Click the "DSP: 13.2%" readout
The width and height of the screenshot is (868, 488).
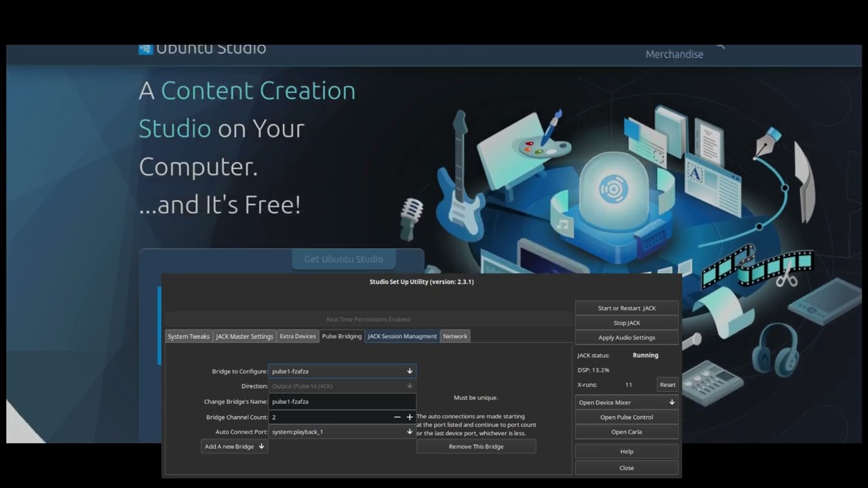(x=593, y=370)
